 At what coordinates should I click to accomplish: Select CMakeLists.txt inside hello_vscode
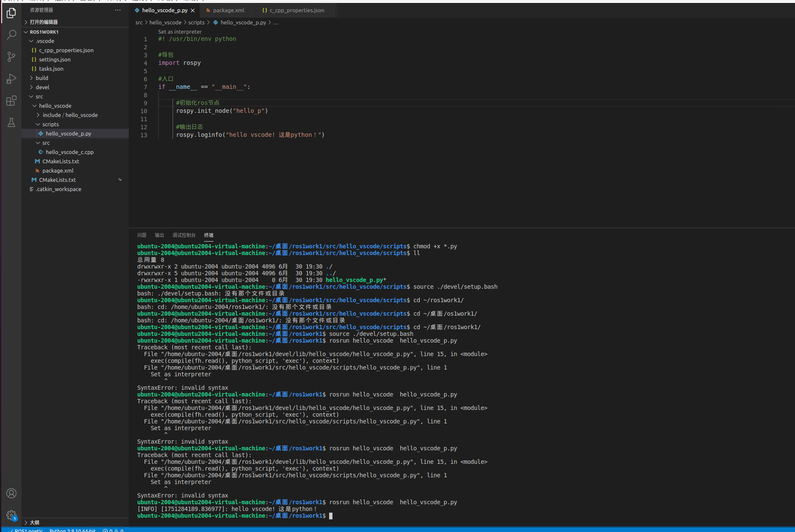pos(61,161)
